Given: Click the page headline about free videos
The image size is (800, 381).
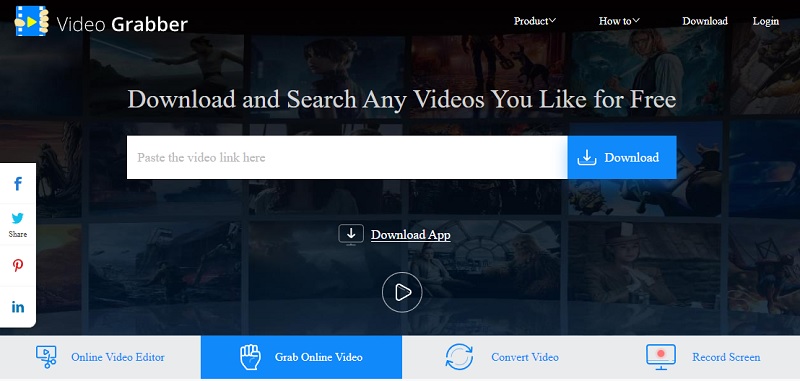Looking at the screenshot, I should point(402,99).
